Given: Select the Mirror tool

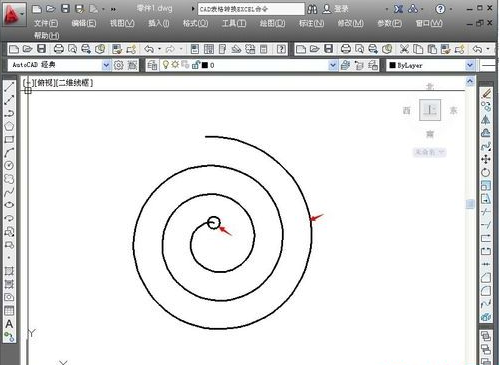Looking at the screenshot, I should pyautogui.click(x=486, y=120).
